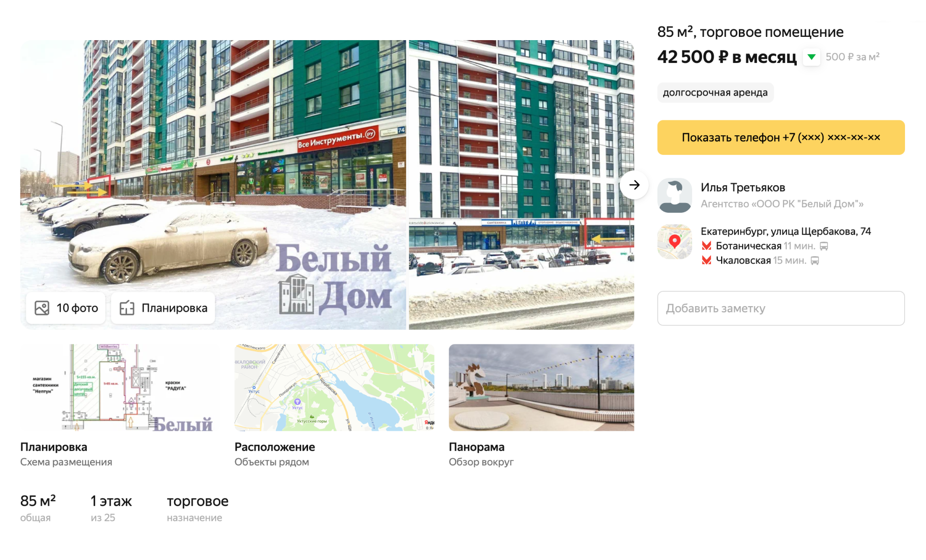The width and height of the screenshot is (926, 560).
Task: Click the next photo arrow
Action: [634, 185]
